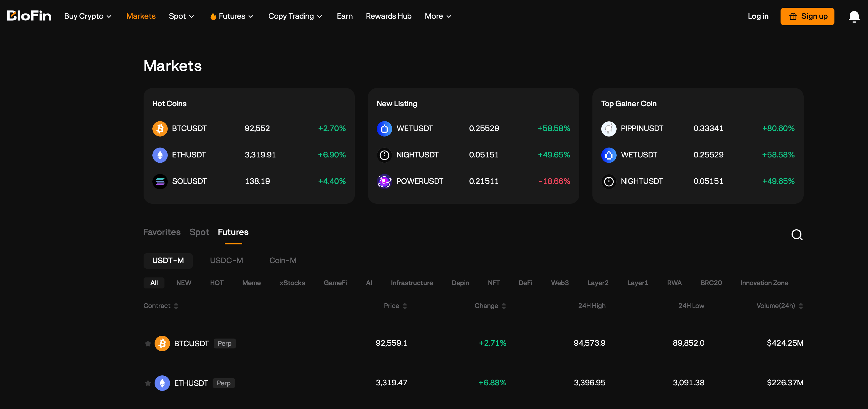The height and width of the screenshot is (409, 868).
Task: Open the More dropdown menu
Action: tap(437, 16)
